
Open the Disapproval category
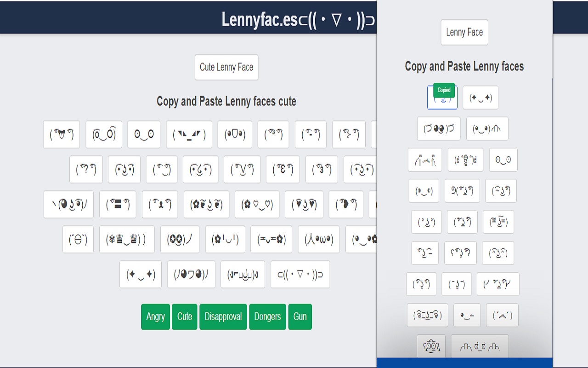[223, 316]
